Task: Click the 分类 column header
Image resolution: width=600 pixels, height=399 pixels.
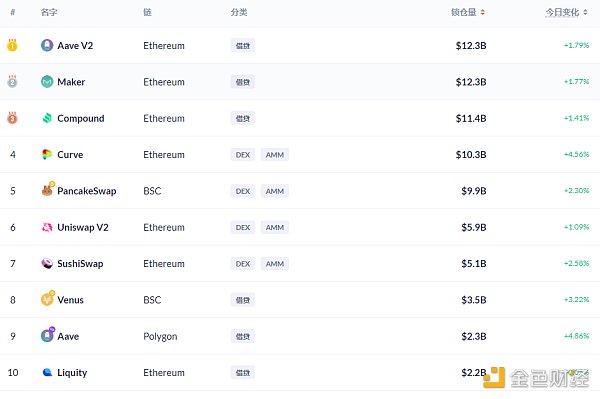Action: click(239, 12)
